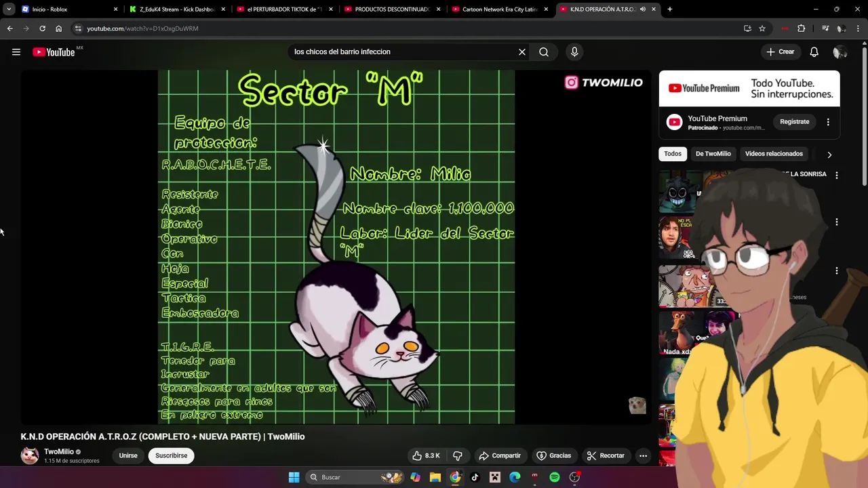Join the channel with Unirse

[x=128, y=455]
